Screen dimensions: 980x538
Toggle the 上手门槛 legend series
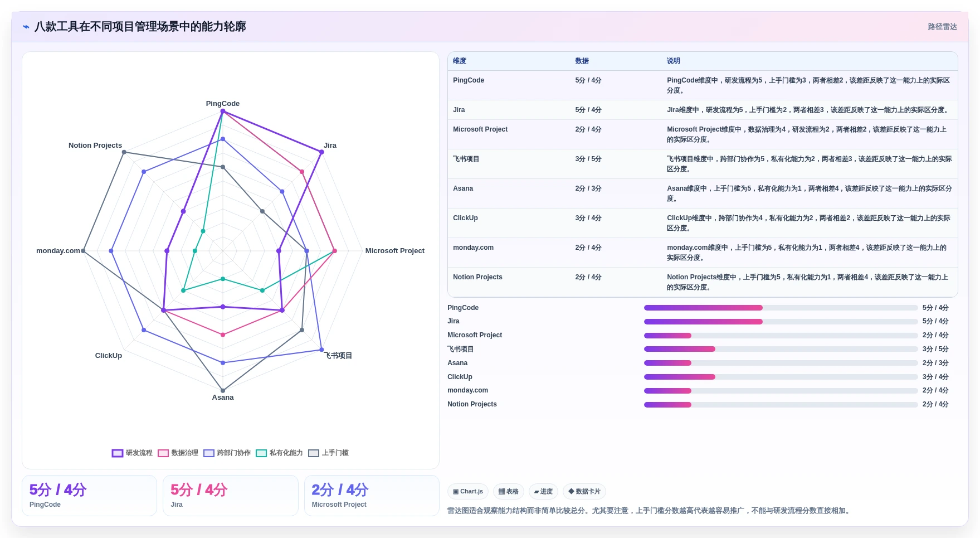328,453
